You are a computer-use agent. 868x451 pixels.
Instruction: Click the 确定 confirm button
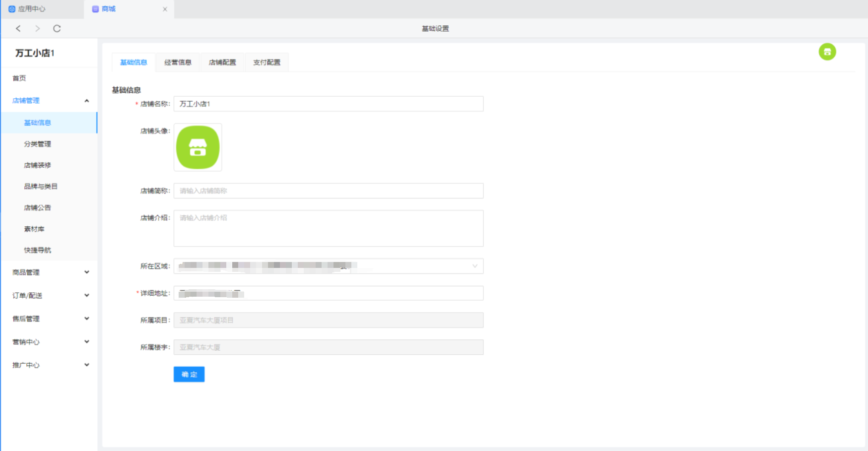pyautogui.click(x=189, y=374)
